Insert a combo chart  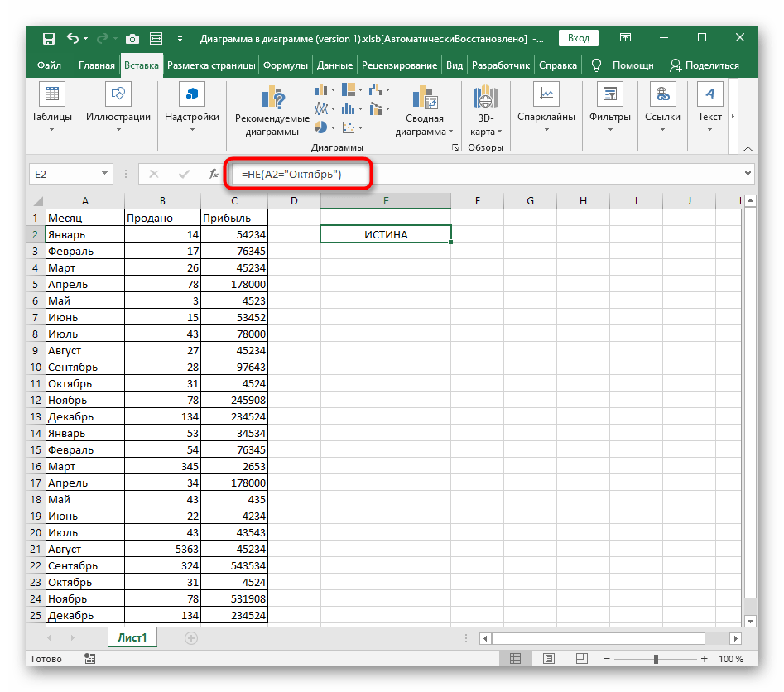point(379,108)
